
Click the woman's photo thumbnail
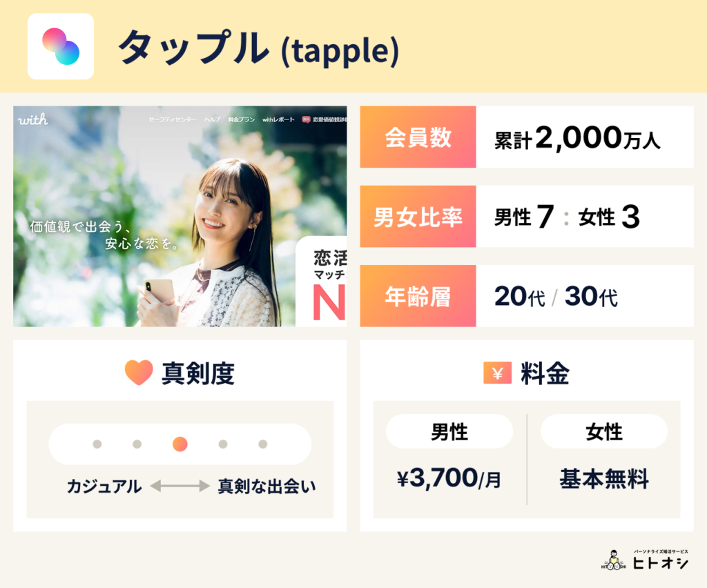(180, 216)
